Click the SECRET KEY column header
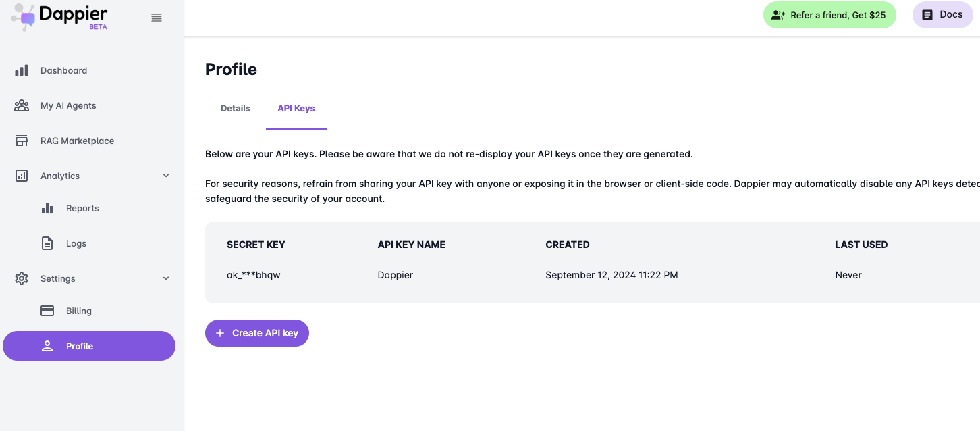 point(256,245)
